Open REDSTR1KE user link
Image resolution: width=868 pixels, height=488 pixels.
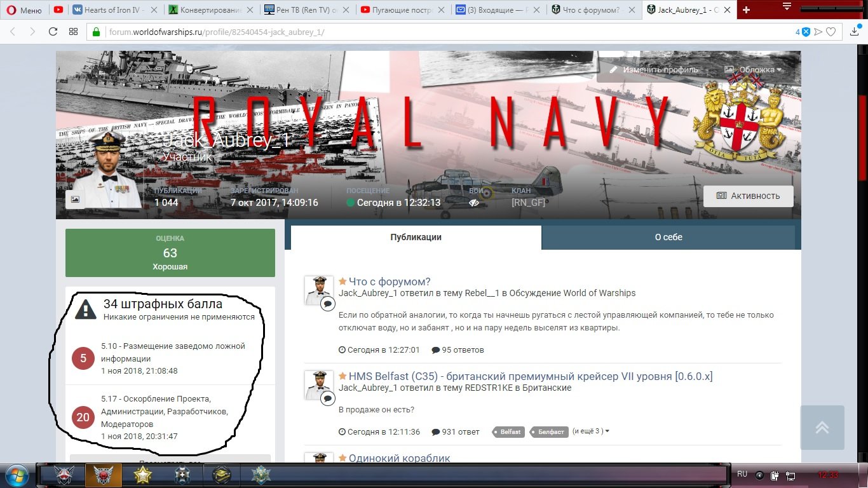pyautogui.click(x=490, y=388)
